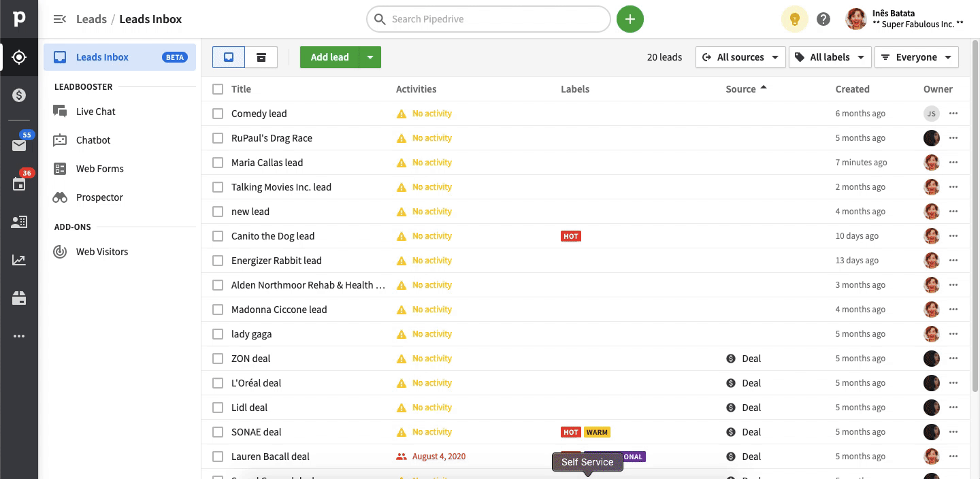Image resolution: width=980 pixels, height=479 pixels.
Task: Check the L'Oréal deal checkbox
Action: [x=218, y=383]
